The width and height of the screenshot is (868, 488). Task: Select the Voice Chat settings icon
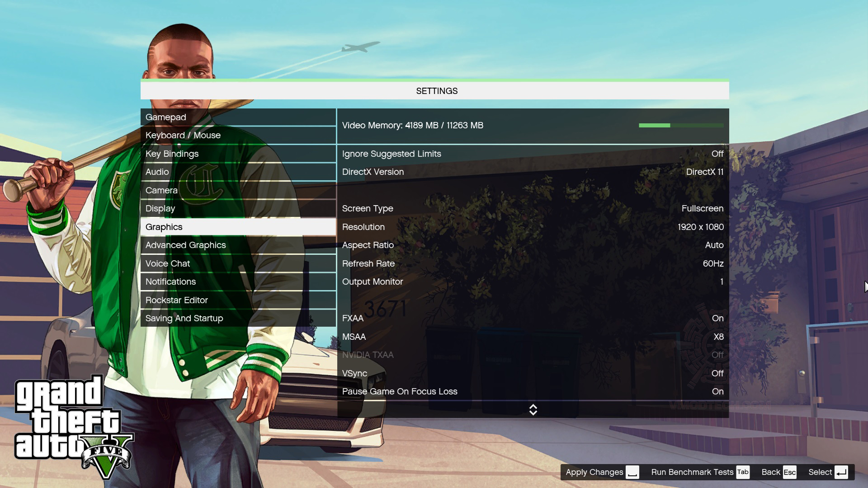pyautogui.click(x=167, y=263)
